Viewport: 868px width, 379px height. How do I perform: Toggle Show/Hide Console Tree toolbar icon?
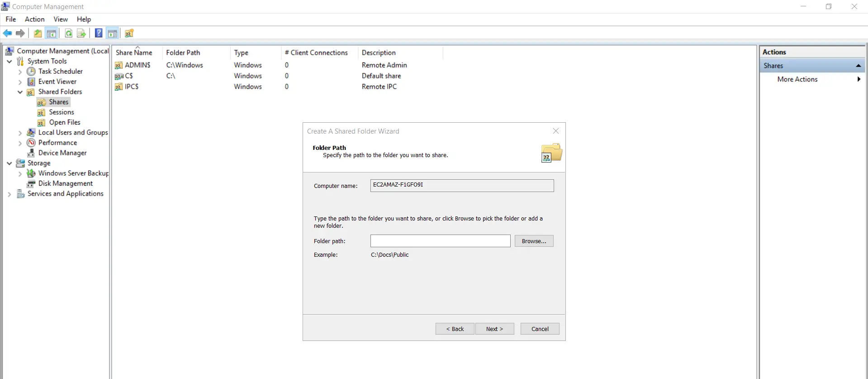[x=52, y=33]
